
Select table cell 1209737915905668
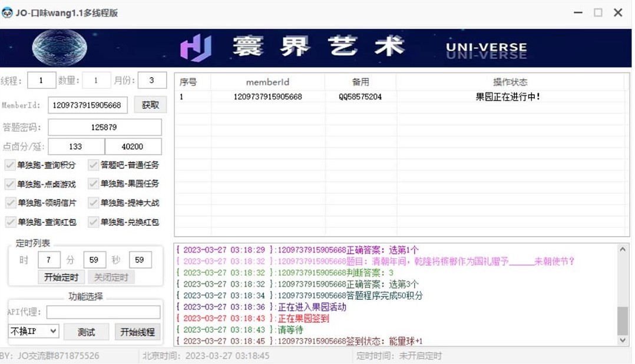pyautogui.click(x=267, y=97)
